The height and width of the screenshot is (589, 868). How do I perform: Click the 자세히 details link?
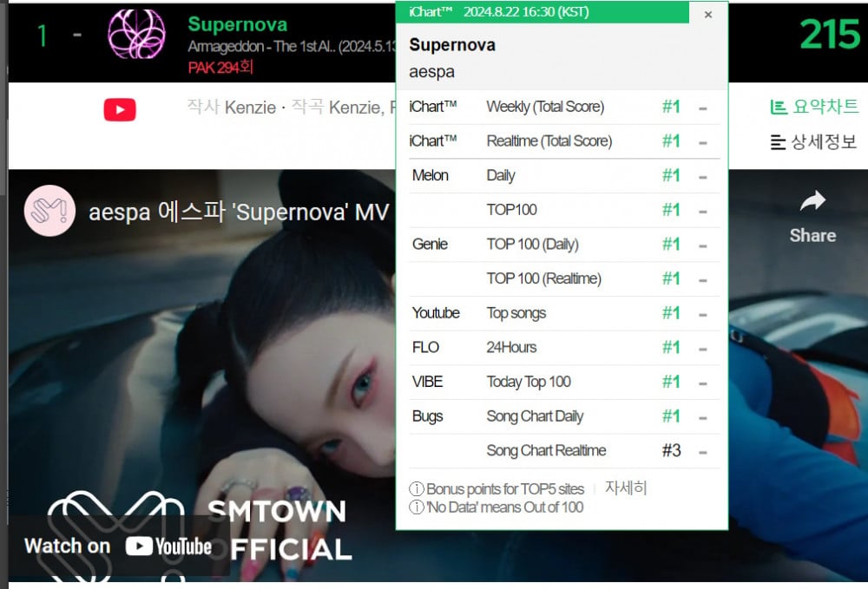point(626,488)
